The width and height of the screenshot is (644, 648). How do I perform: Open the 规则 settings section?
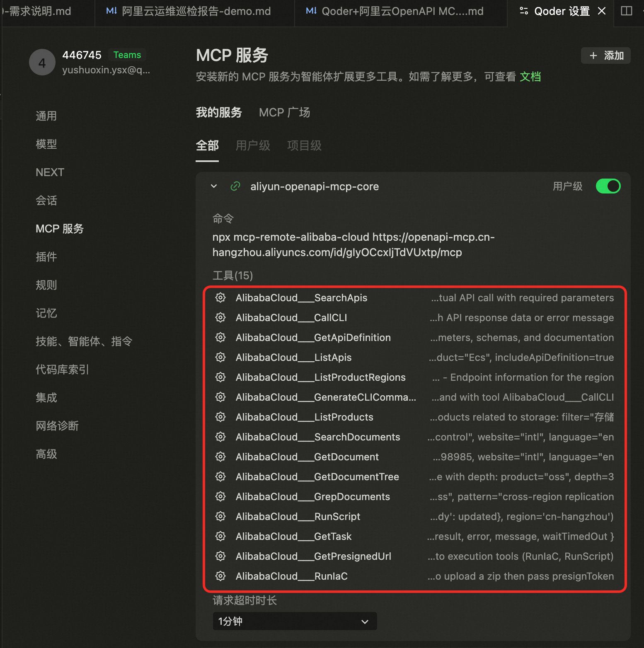coord(46,285)
